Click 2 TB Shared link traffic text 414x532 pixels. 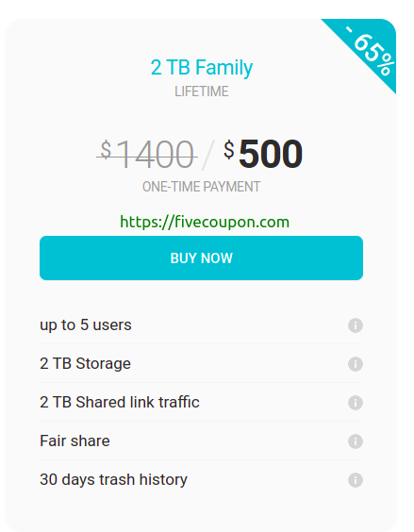(120, 403)
